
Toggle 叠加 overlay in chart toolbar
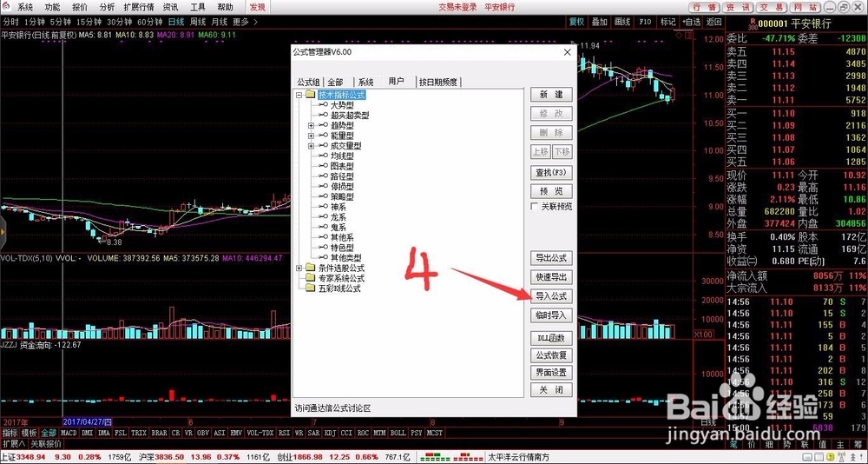click(600, 23)
